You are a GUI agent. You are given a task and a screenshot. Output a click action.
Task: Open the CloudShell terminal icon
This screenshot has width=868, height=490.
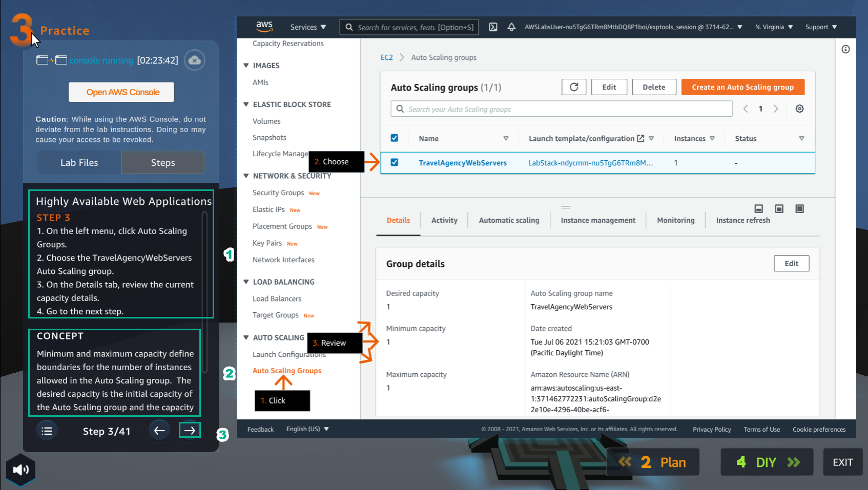click(x=493, y=27)
